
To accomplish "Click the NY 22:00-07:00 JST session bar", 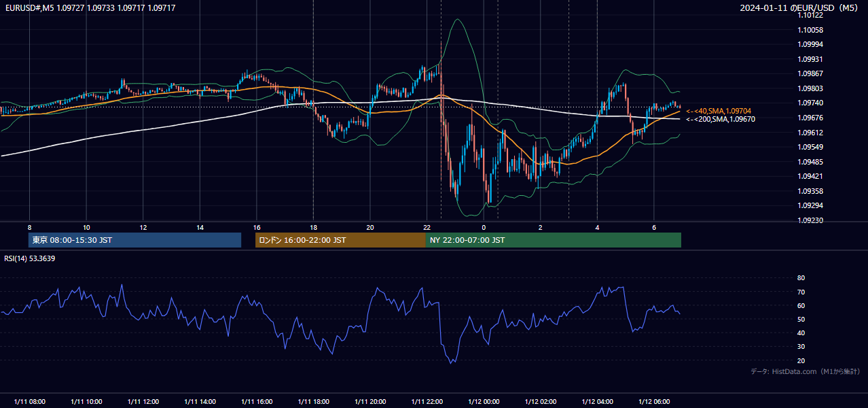I will 554,240.
